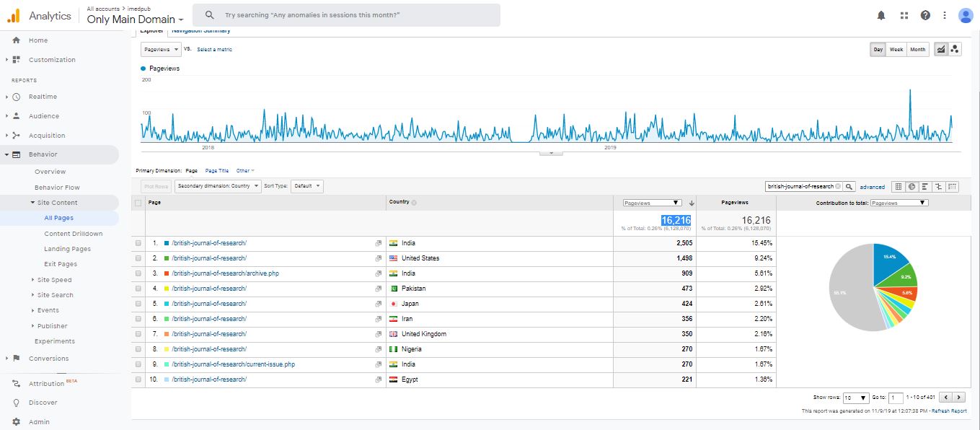This screenshot has width=980, height=430.
Task: Select the checkbox for row 10 Egypt
Action: tap(138, 379)
